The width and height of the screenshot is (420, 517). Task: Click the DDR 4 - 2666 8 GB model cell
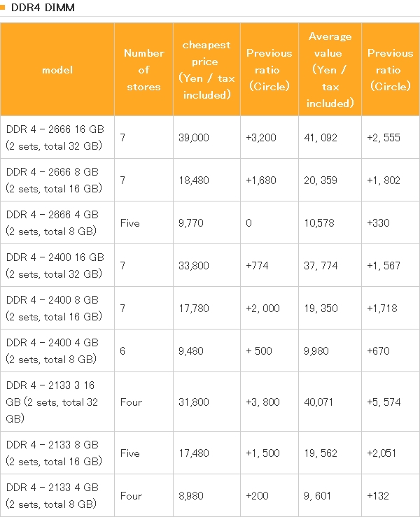point(57,180)
